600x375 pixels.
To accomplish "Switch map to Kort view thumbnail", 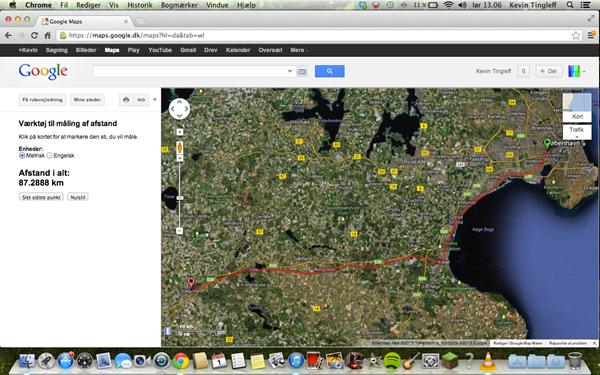I will click(577, 108).
